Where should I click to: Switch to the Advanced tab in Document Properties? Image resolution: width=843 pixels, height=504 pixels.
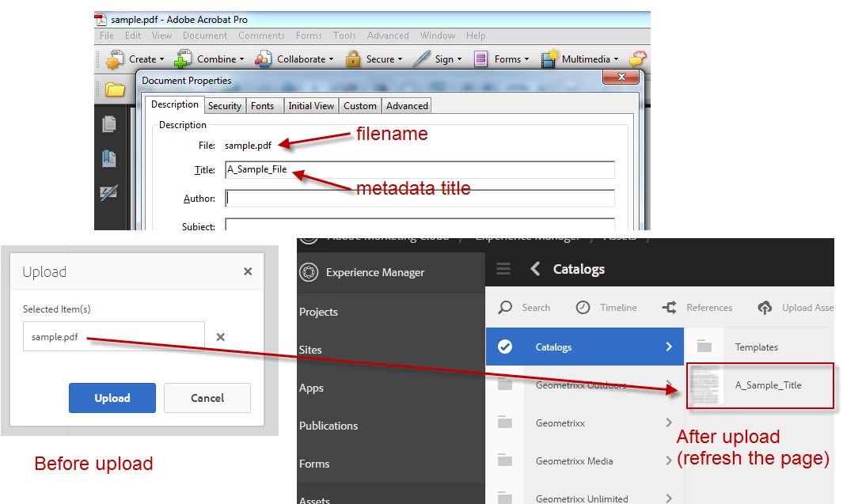click(407, 106)
